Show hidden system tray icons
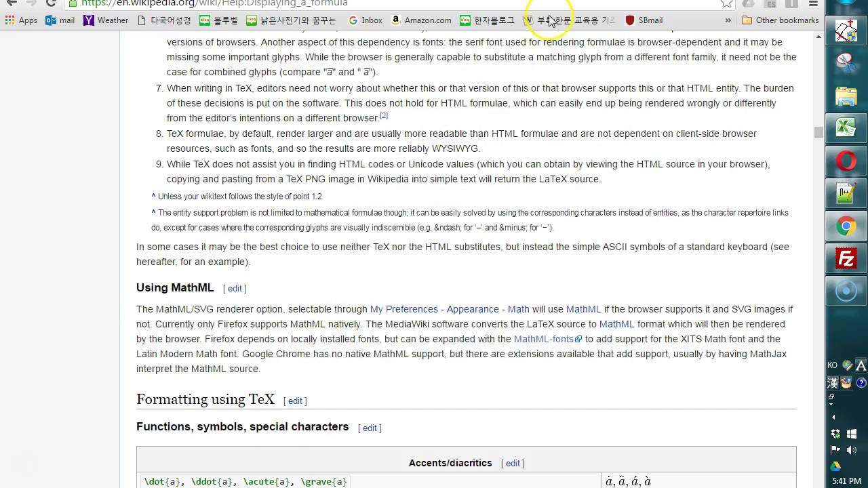This screenshot has height=488, width=868. [x=834, y=417]
